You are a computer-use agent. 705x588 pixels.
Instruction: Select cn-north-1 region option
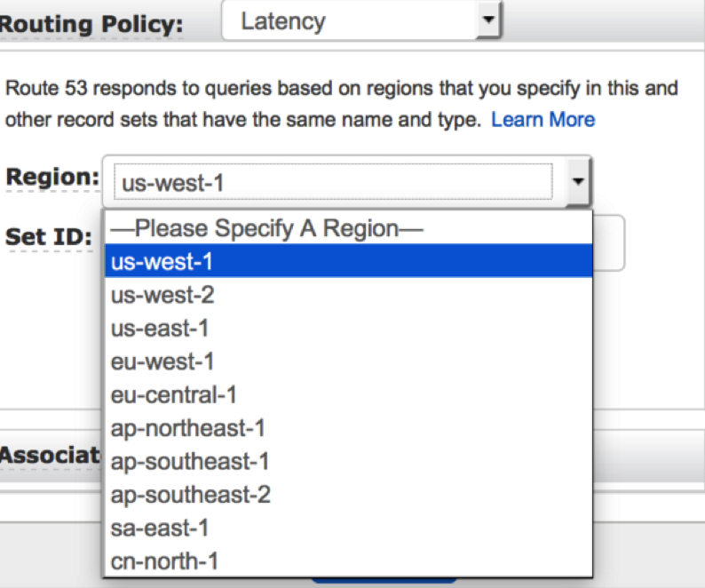[x=348, y=561]
